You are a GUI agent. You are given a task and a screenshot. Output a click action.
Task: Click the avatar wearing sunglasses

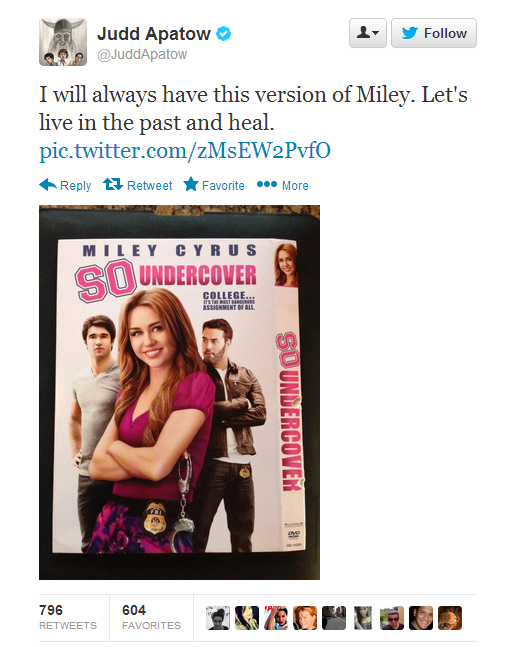point(392,618)
